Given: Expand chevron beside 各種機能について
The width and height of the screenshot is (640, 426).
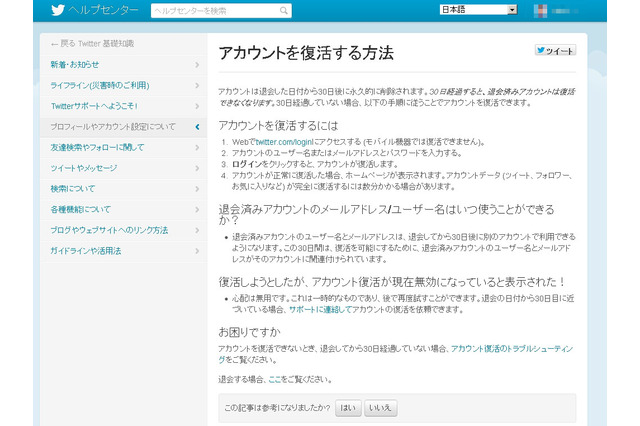Looking at the screenshot, I should pyautogui.click(x=197, y=209).
